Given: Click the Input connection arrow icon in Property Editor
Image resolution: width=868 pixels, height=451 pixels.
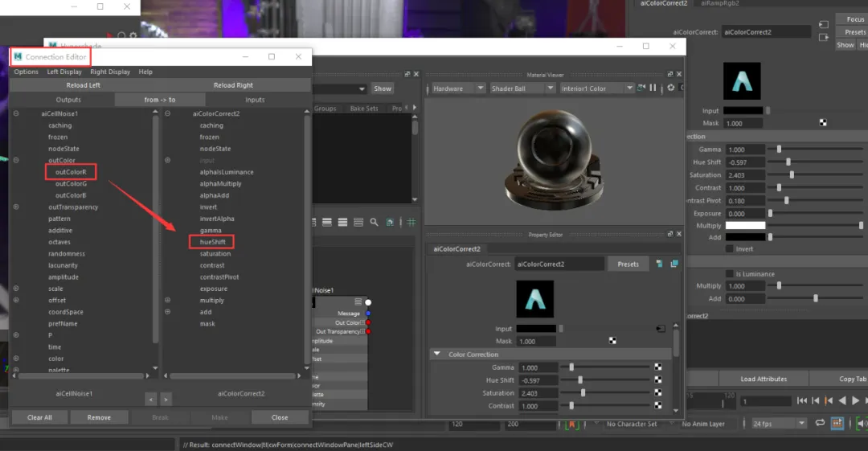Looking at the screenshot, I should click(661, 329).
